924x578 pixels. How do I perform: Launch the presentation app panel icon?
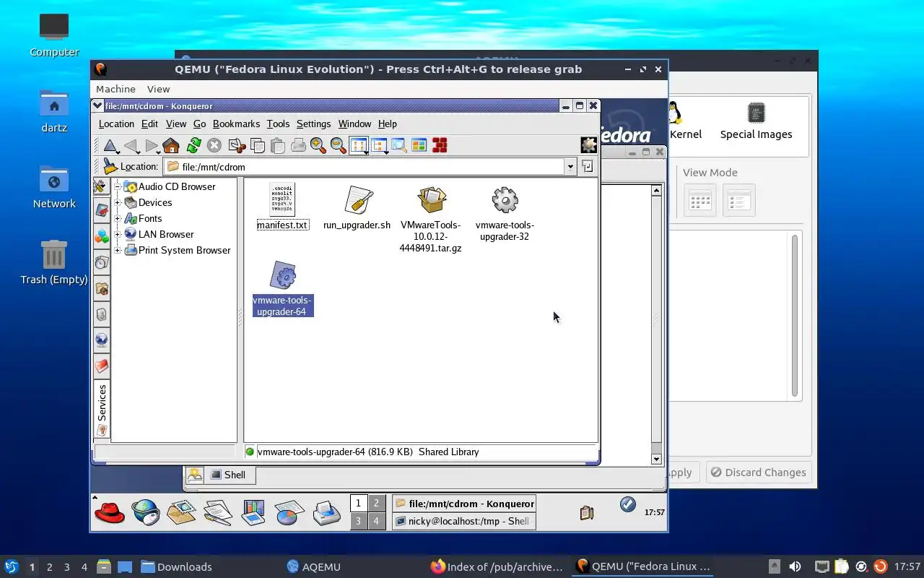point(253,513)
